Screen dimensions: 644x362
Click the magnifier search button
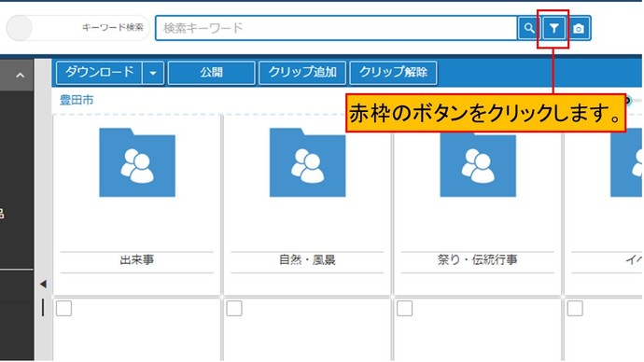[528, 28]
